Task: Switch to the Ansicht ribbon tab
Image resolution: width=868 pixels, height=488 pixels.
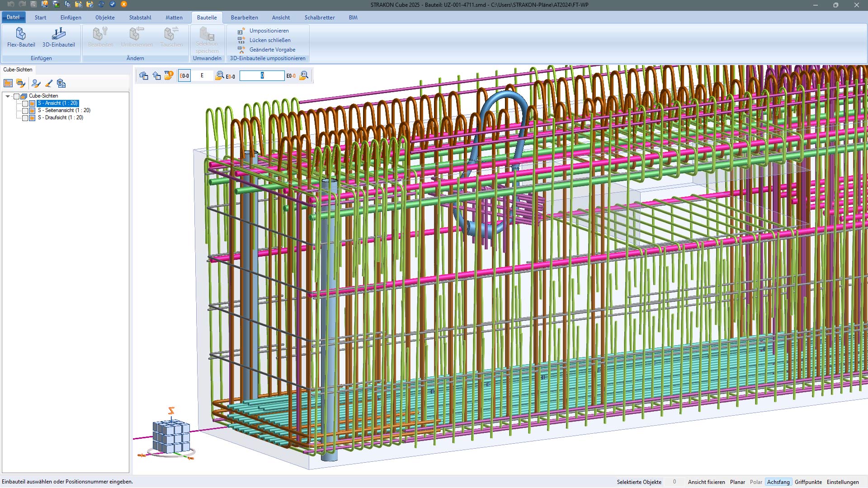Action: coord(281,18)
